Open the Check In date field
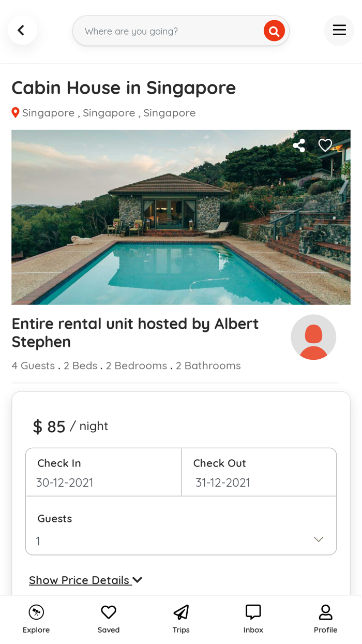 click(x=103, y=472)
